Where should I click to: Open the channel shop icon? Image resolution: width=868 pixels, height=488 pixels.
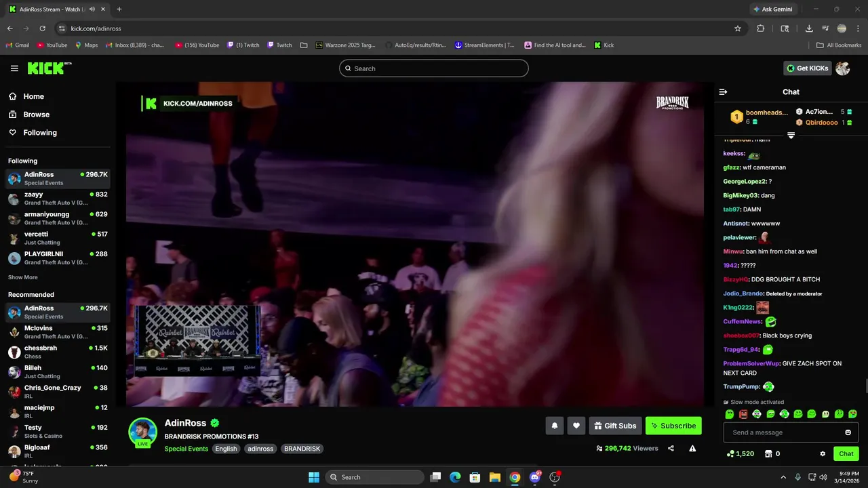pyautogui.click(x=768, y=453)
